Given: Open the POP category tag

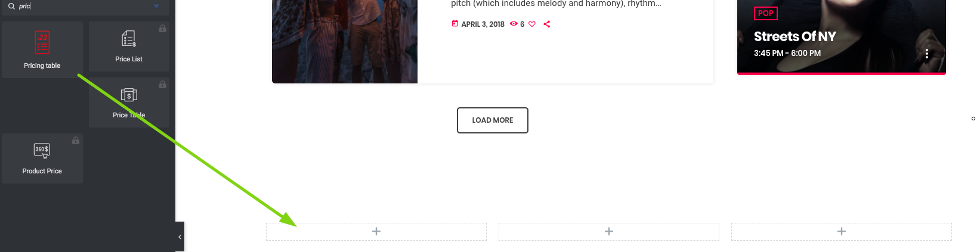Looking at the screenshot, I should point(766,13).
